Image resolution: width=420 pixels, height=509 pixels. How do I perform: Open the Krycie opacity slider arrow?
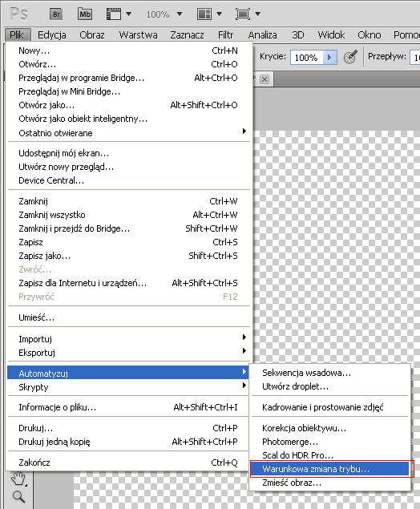[329, 58]
